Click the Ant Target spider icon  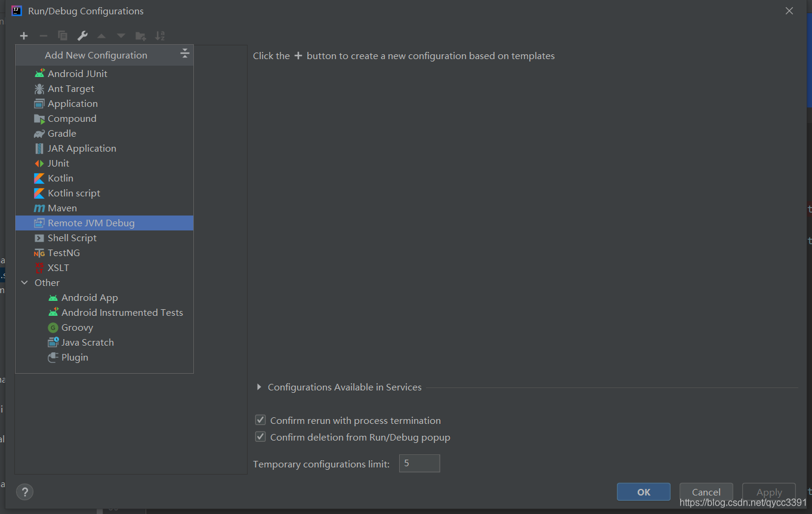39,88
